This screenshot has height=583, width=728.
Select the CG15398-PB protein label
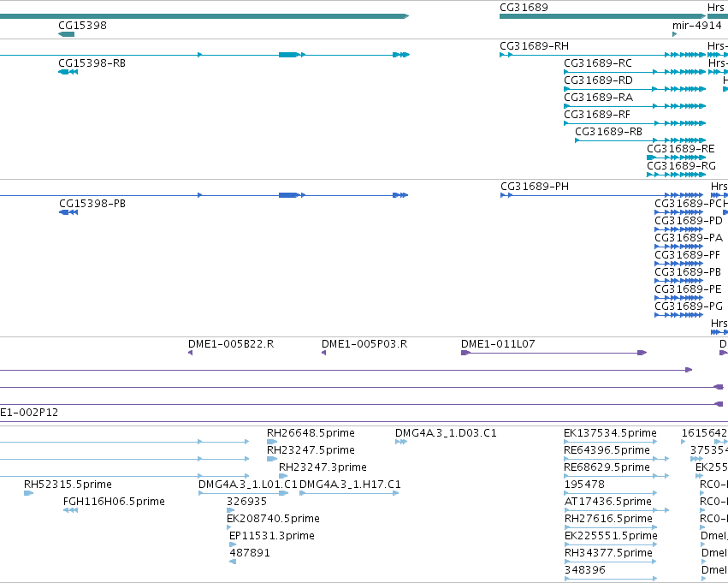(92, 204)
